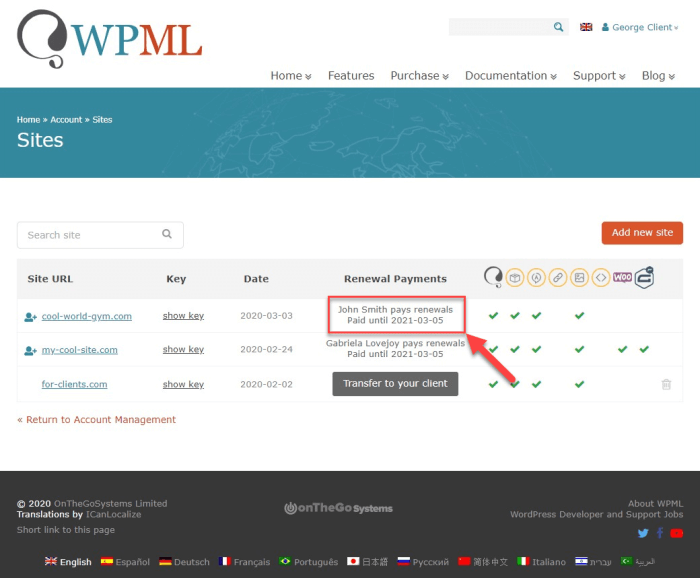Show key for for-clients.com
The width and height of the screenshot is (700, 578).
(x=183, y=384)
